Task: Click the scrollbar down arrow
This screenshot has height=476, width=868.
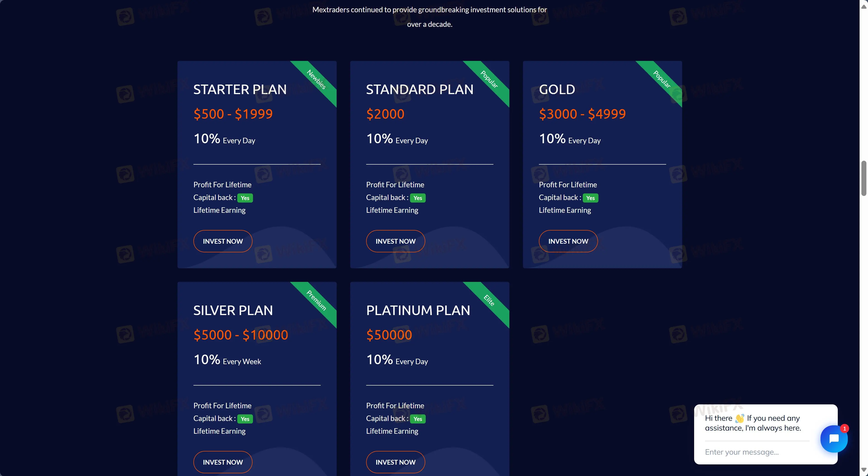Action: 864,470
